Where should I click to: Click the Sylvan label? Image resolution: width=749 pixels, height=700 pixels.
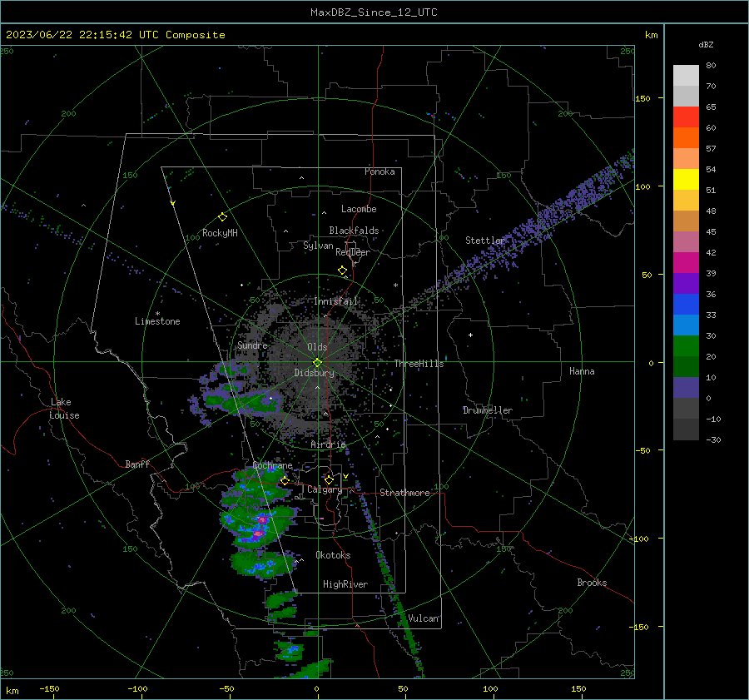pos(318,246)
